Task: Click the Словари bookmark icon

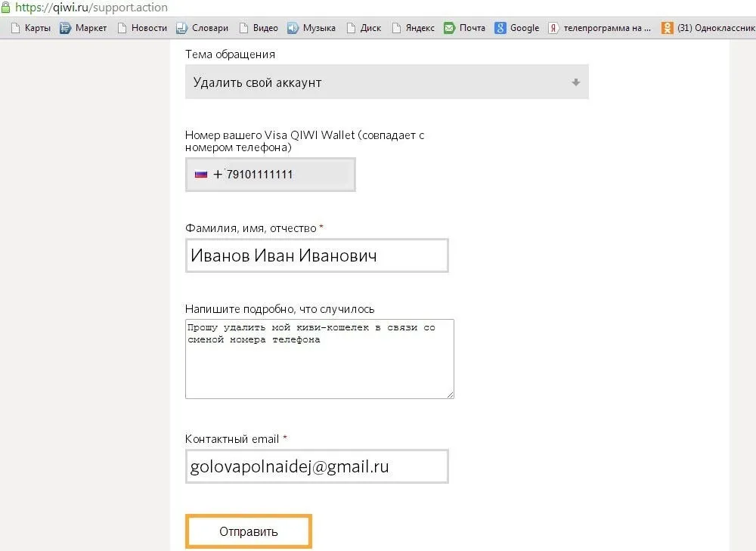Action: 181,28
